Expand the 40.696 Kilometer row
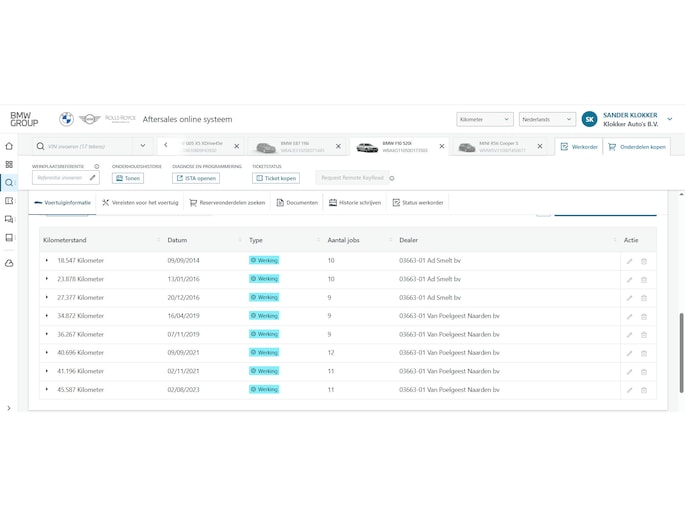The height and width of the screenshot is (514, 685). click(x=47, y=352)
